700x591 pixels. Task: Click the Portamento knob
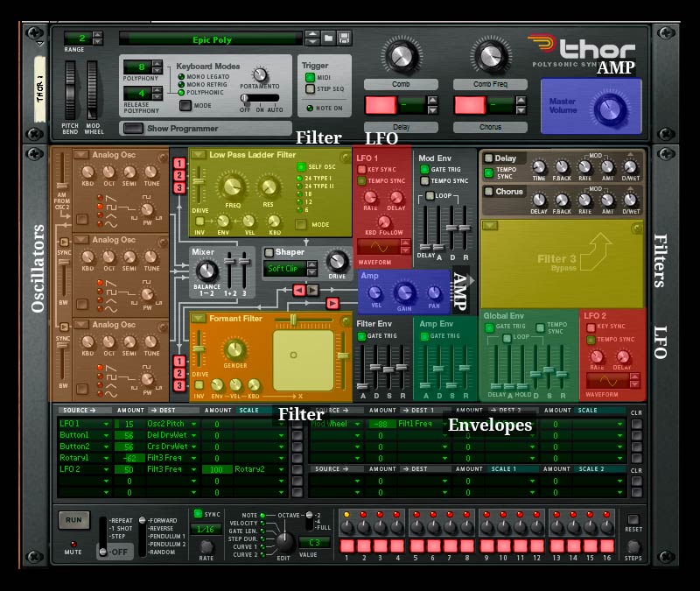pos(260,74)
